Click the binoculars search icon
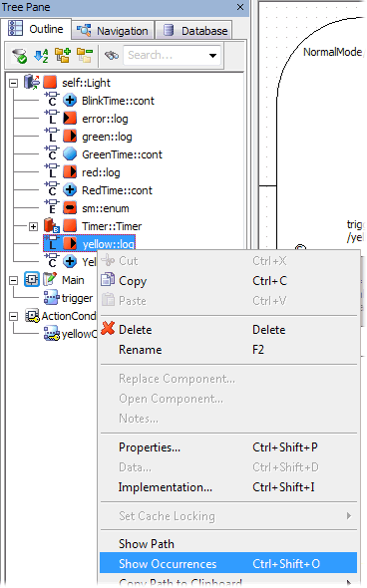This screenshot has height=588, width=367. click(x=112, y=56)
